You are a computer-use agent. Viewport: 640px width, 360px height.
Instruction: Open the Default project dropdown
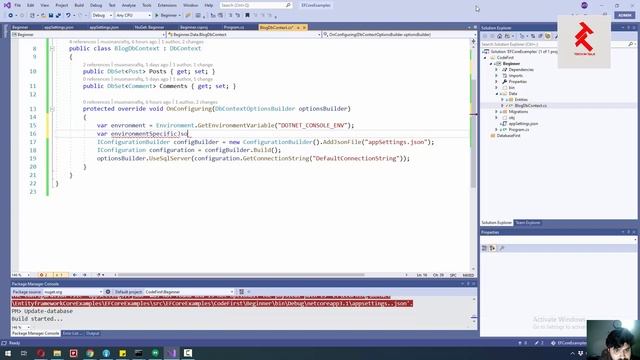189,292
